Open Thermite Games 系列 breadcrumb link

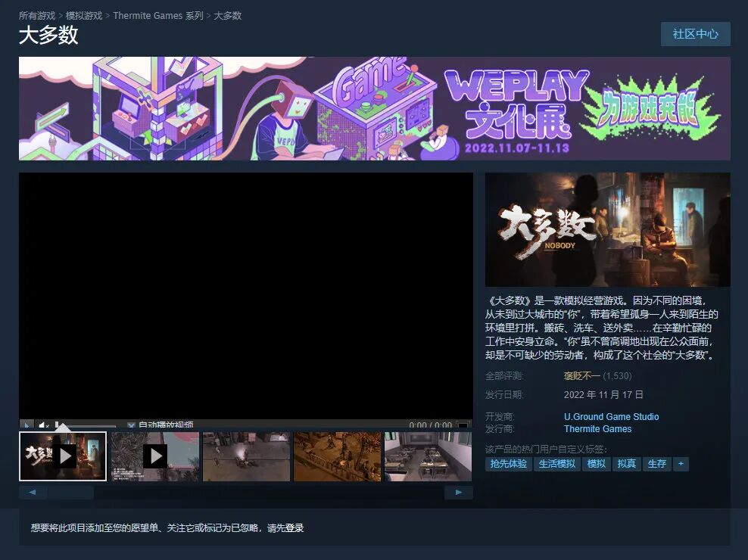(x=158, y=16)
